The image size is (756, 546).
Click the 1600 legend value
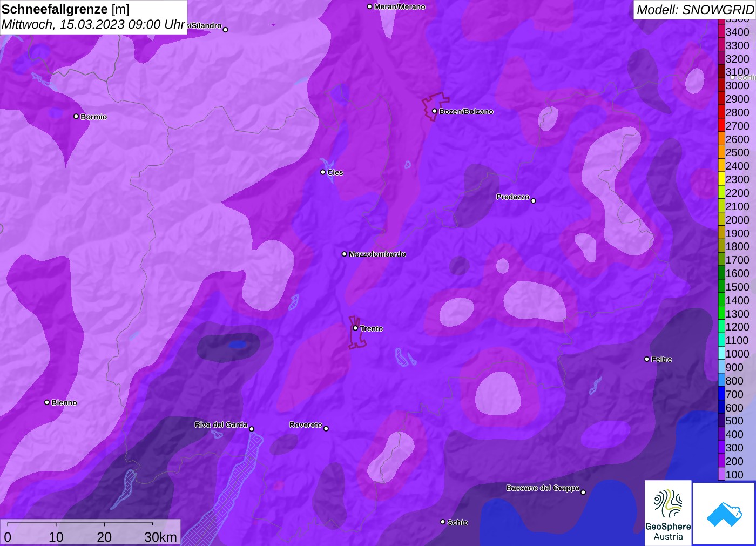737,273
